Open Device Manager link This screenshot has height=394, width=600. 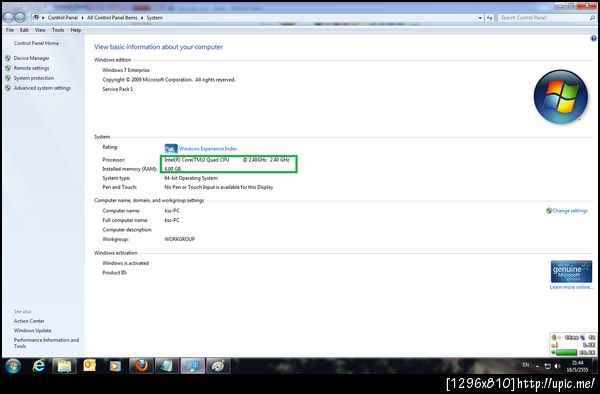point(31,58)
